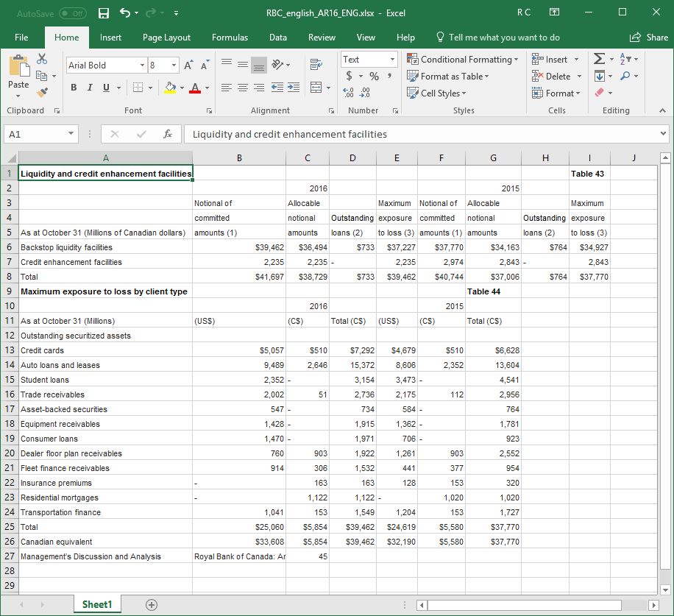Click inside the formula bar

click(x=331, y=135)
